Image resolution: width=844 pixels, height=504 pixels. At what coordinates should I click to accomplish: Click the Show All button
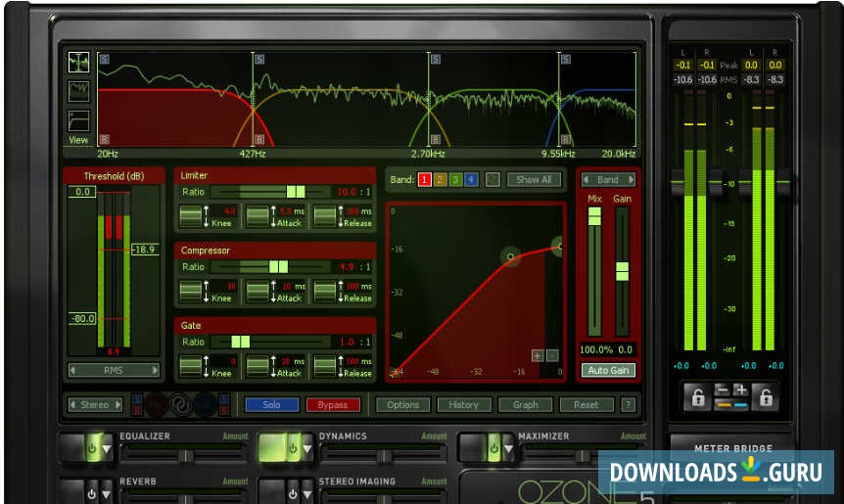(534, 180)
